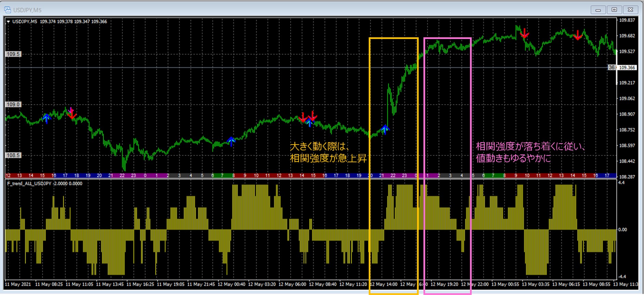Select the leftmost red down arrow signal

[72, 113]
